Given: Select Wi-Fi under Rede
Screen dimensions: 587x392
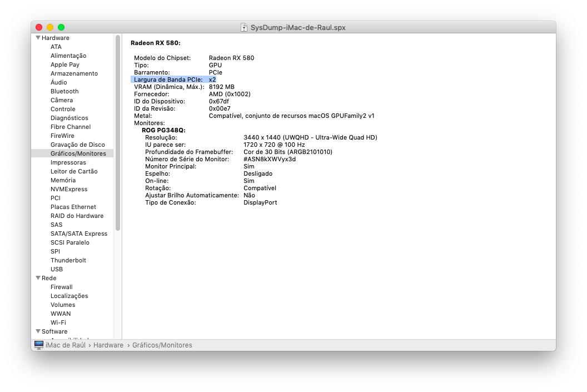Looking at the screenshot, I should 58,322.
